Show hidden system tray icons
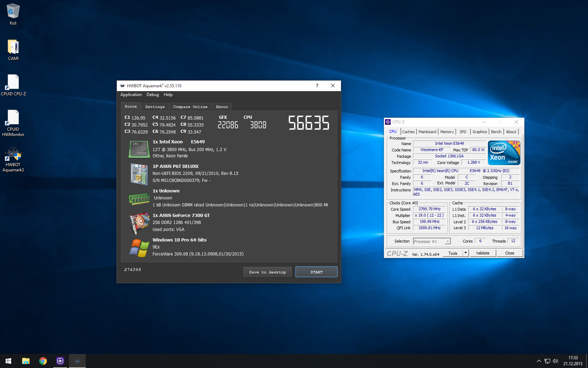The image size is (588, 368). 539,361
